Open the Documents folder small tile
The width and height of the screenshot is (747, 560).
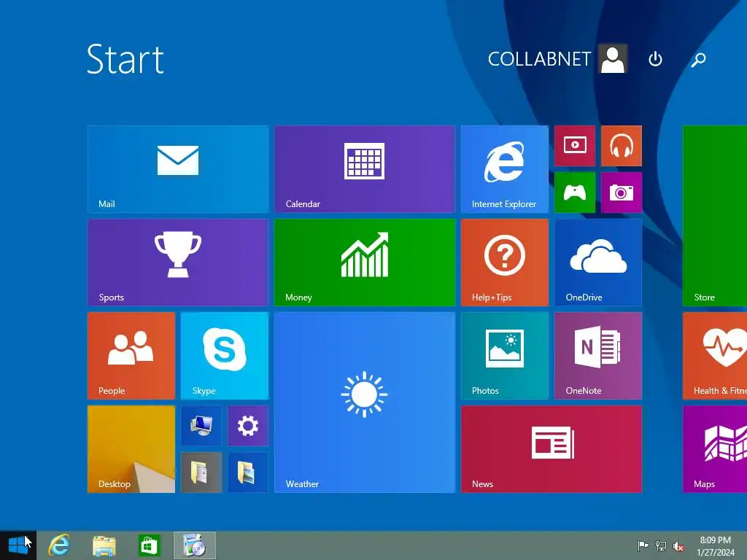(201, 472)
